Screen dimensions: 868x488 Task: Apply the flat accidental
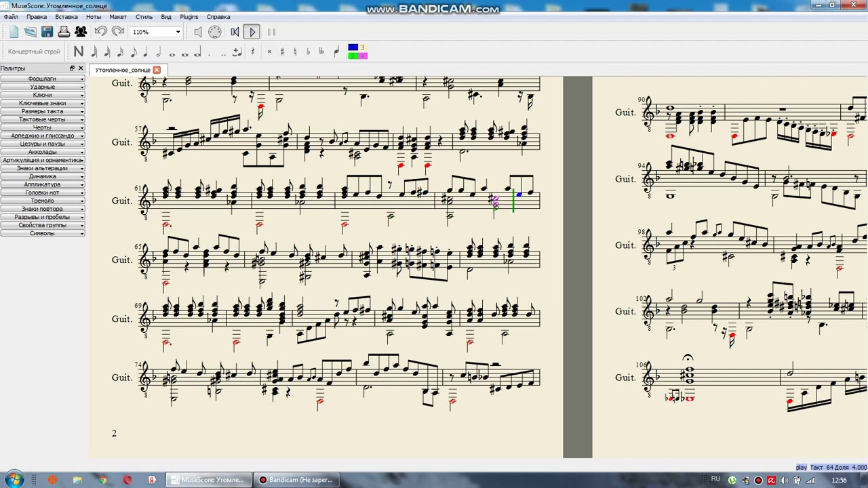click(309, 52)
